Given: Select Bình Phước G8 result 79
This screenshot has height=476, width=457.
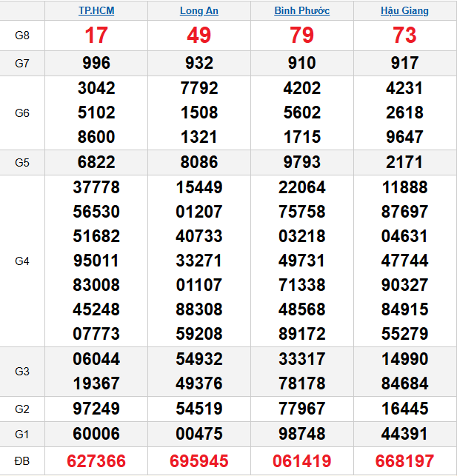Looking at the screenshot, I should 301,36.
